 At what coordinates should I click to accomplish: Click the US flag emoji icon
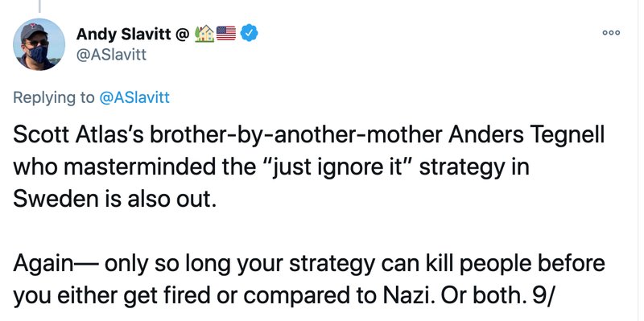click(x=226, y=34)
